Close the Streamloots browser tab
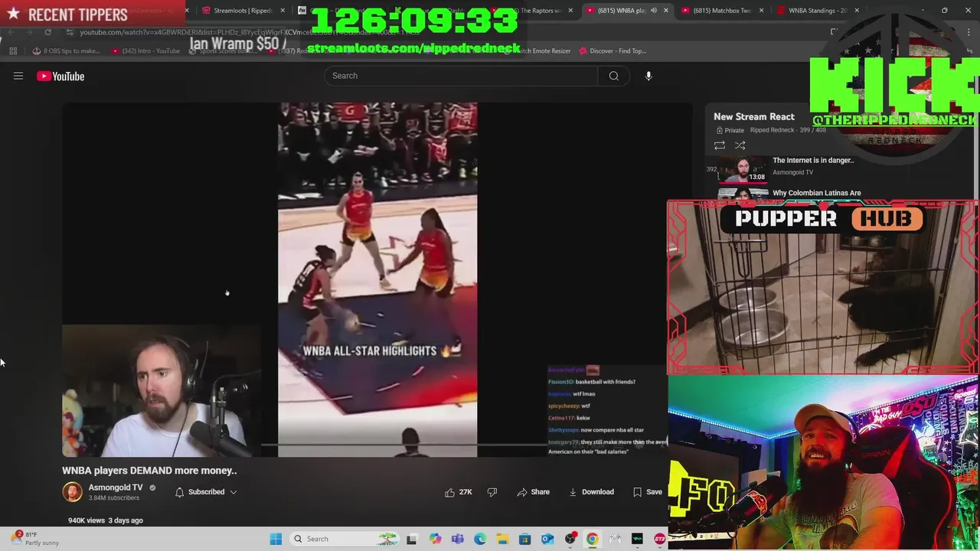The width and height of the screenshot is (980, 551). [283, 11]
